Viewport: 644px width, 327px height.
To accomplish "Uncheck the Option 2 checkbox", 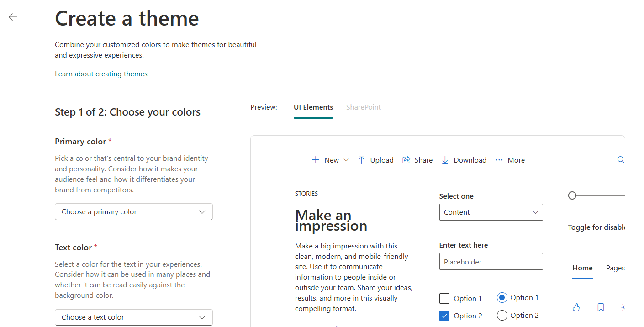I will 444,315.
